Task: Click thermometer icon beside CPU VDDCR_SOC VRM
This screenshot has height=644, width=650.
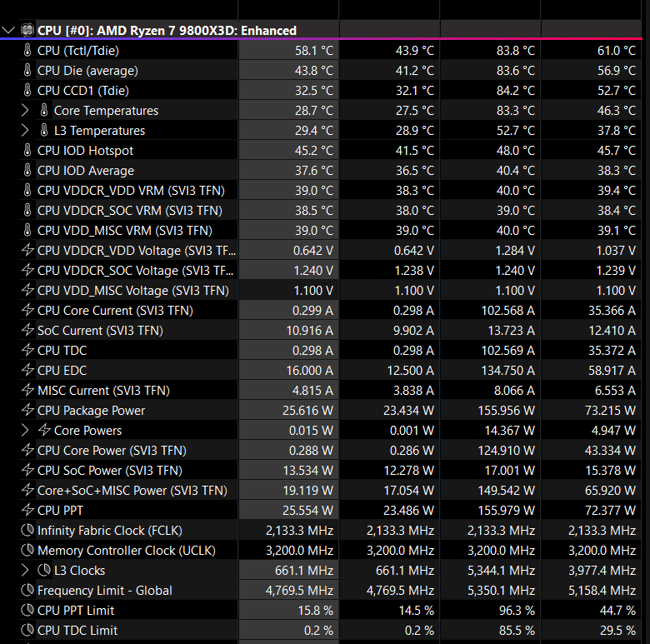Action: tap(27, 210)
